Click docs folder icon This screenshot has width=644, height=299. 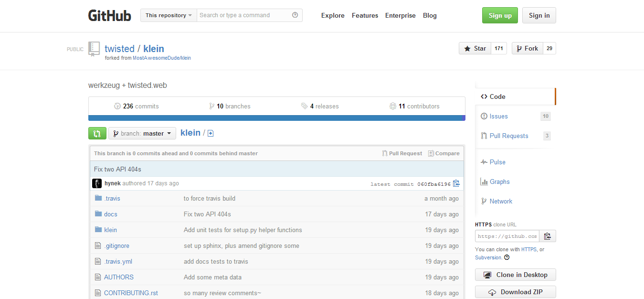98,214
